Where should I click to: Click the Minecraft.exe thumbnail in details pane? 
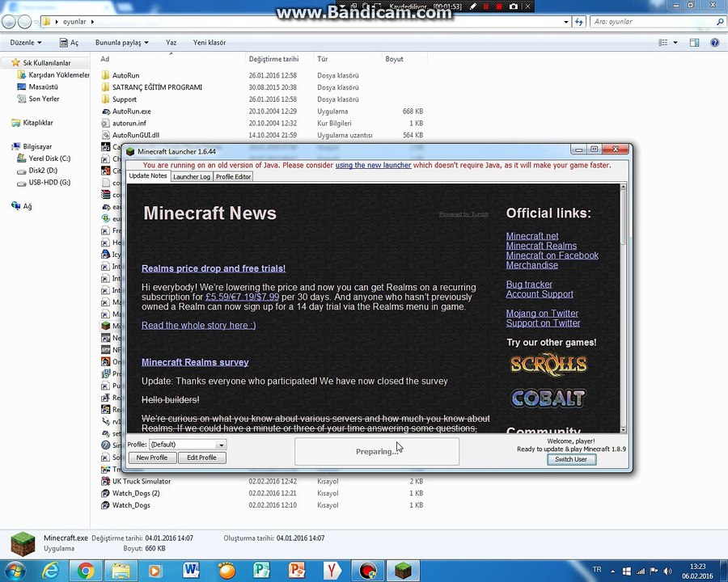click(23, 544)
